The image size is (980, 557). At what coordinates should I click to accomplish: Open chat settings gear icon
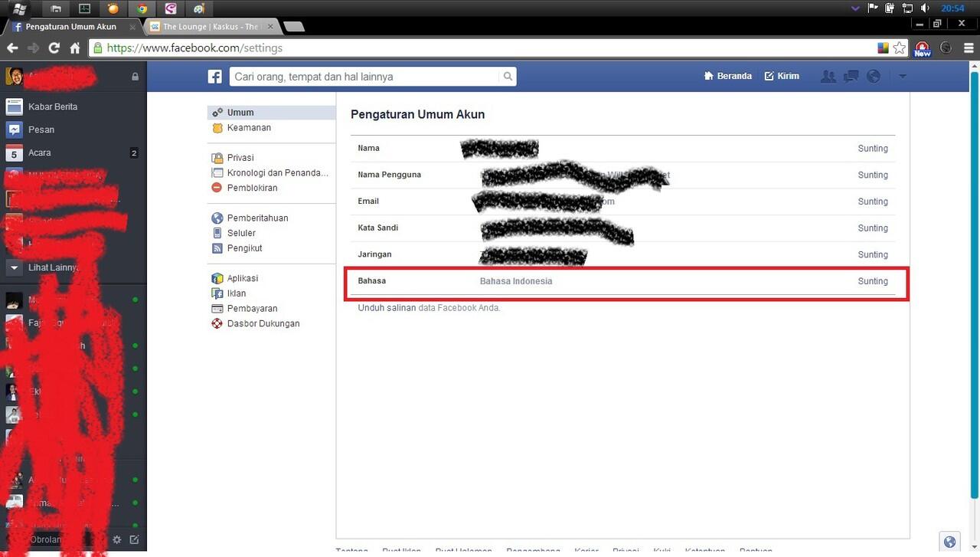(x=117, y=539)
